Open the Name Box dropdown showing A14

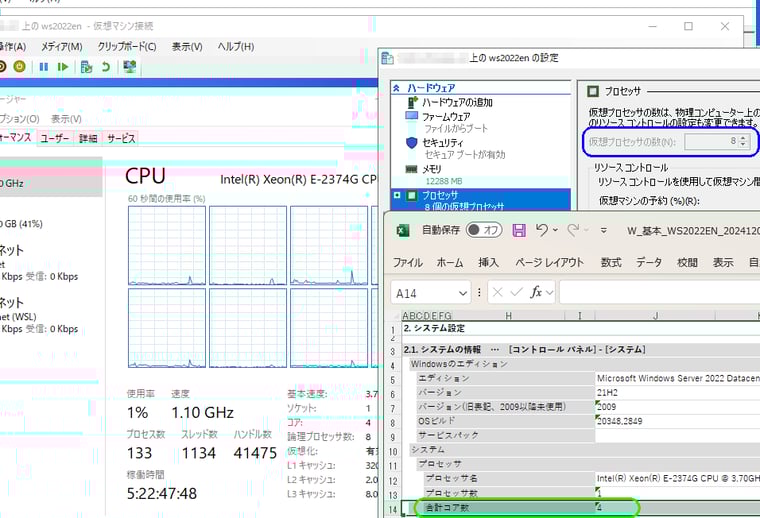pos(463,293)
